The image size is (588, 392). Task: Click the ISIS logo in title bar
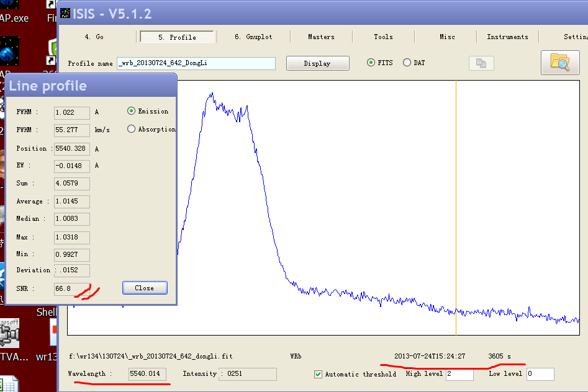pyautogui.click(x=66, y=13)
